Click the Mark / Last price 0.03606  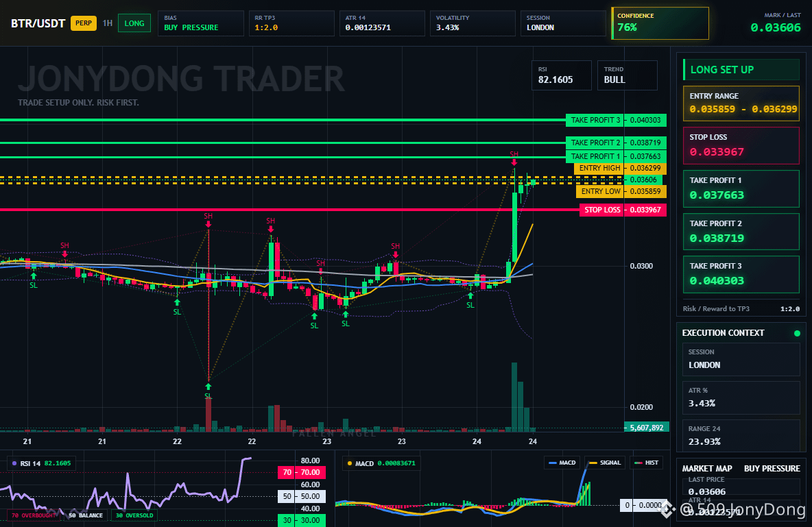[x=775, y=27]
